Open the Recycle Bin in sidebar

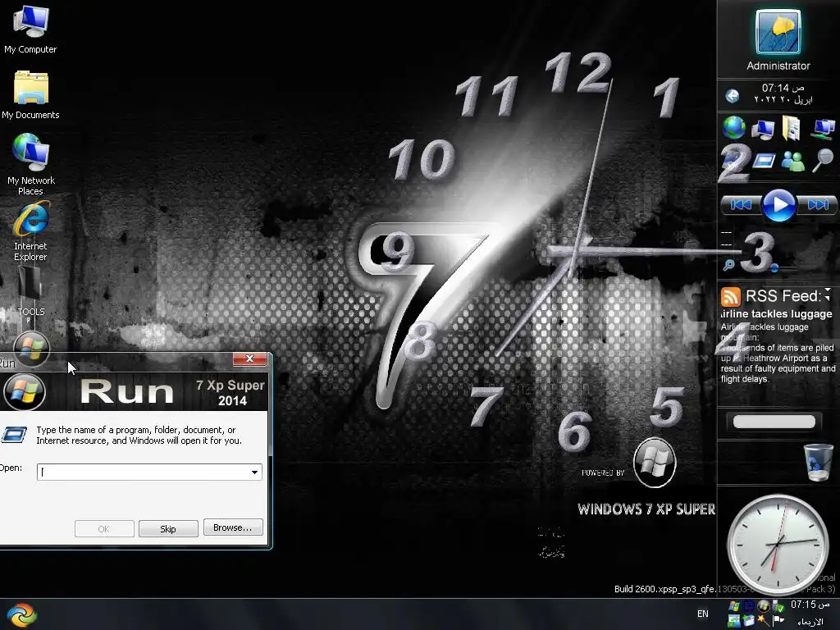(x=818, y=462)
